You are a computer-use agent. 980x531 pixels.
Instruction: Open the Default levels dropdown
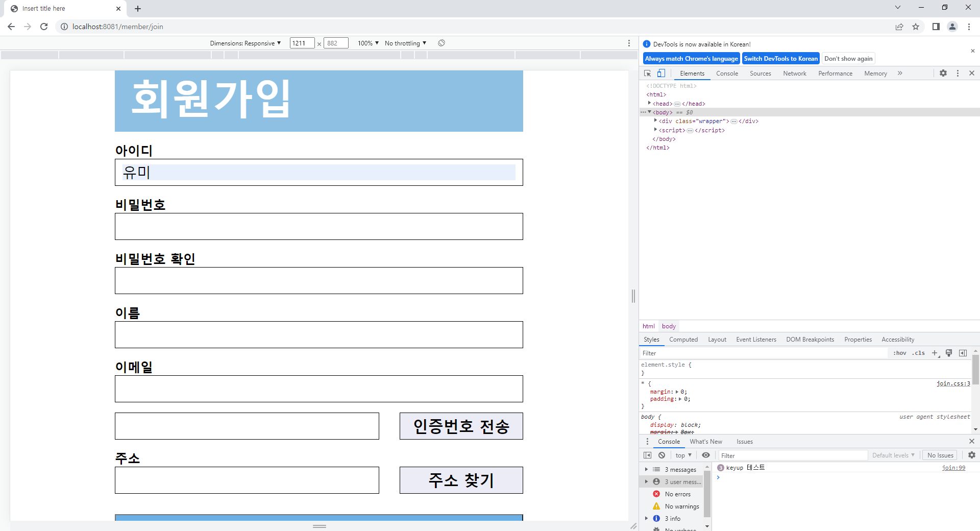click(x=893, y=455)
